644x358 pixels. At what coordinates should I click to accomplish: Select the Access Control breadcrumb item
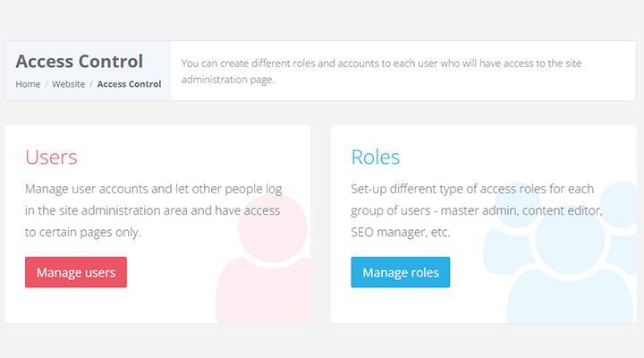pos(129,84)
